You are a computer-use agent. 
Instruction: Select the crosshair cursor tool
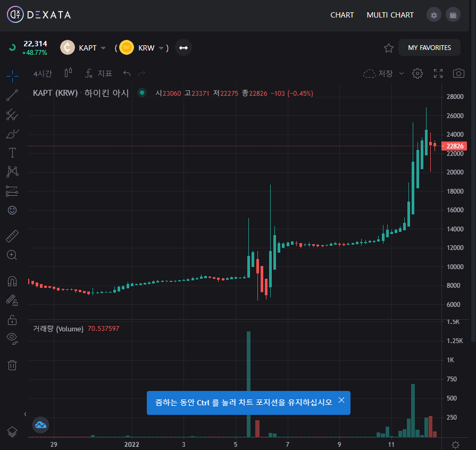12,76
